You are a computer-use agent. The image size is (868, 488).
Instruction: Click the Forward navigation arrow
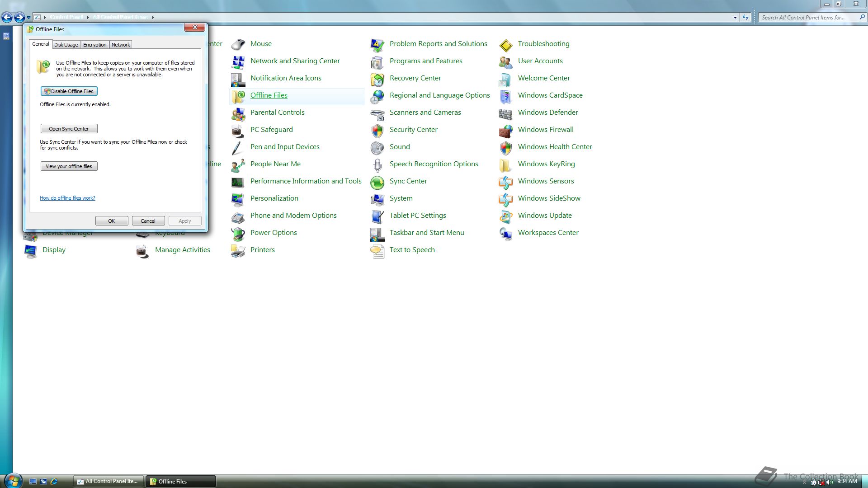tap(19, 18)
